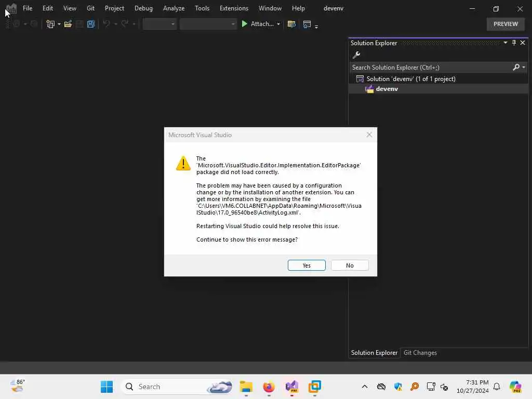Click the Save All toolbar icon
The width and height of the screenshot is (532, 399).
coord(90,24)
